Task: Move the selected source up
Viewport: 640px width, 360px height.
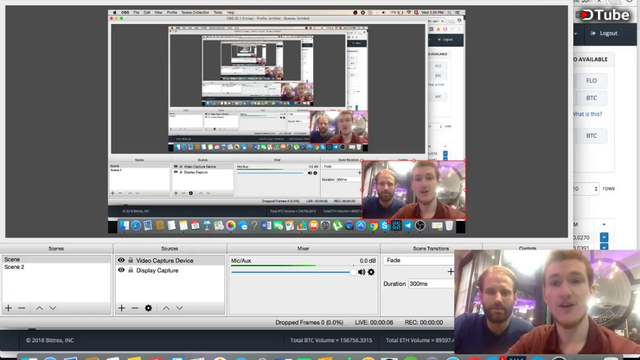Action: 166,308
